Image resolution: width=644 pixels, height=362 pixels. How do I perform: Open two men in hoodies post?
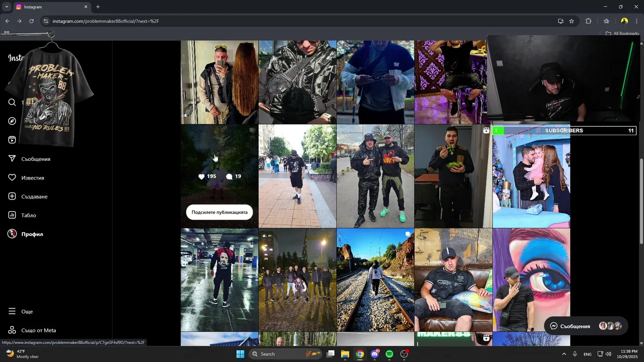(375, 176)
